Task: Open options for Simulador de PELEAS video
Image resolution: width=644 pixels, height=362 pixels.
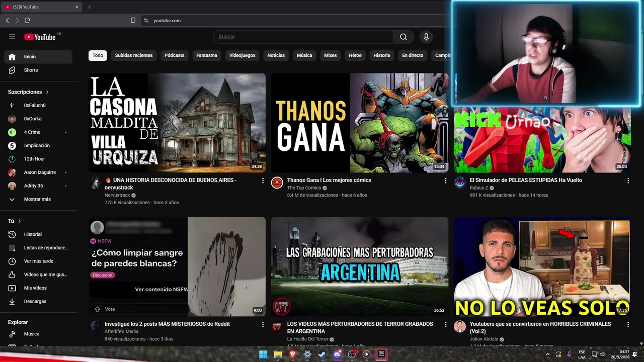Action: [628, 180]
